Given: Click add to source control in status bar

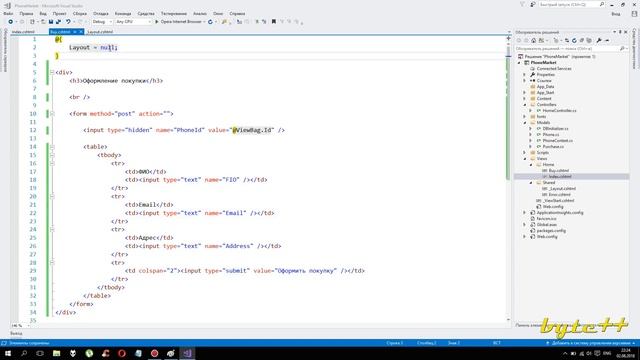Looking at the screenshot, I should point(590,343).
